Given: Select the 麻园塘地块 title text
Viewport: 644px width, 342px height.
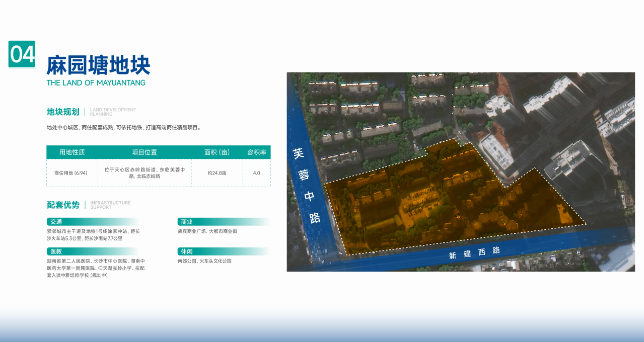Looking at the screenshot, I should (98, 66).
